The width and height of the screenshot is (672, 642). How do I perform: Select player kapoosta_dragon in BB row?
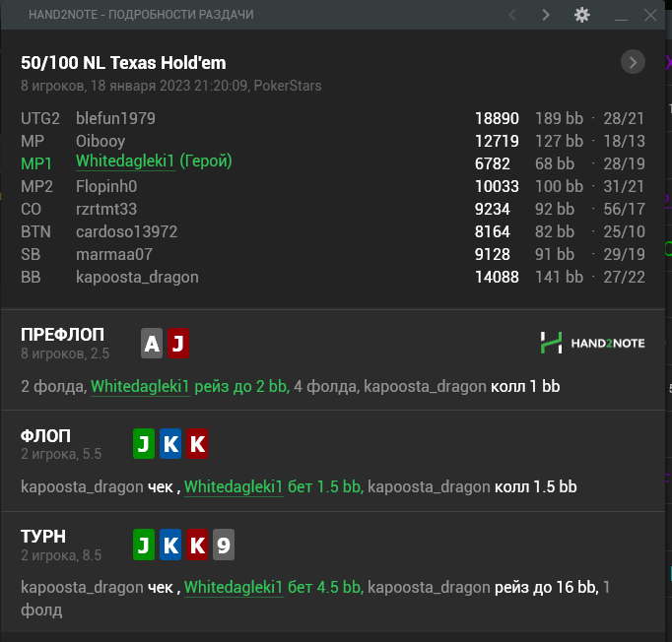tap(137, 278)
